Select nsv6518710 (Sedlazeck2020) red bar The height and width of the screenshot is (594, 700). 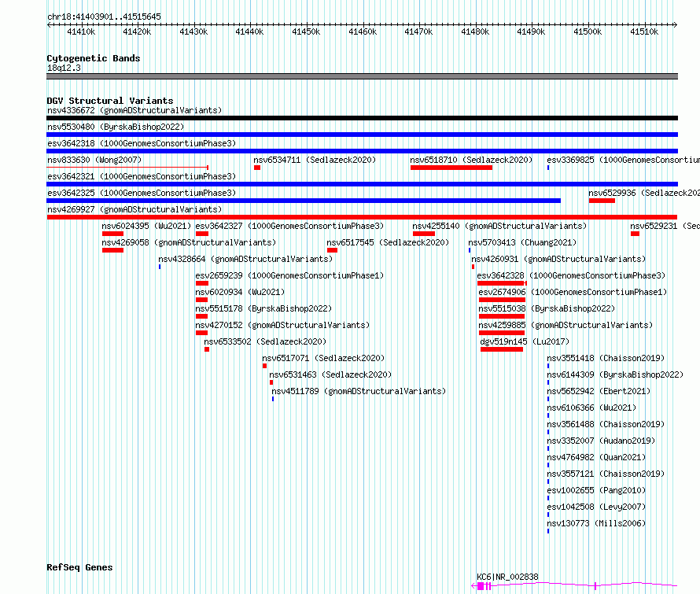click(x=451, y=168)
